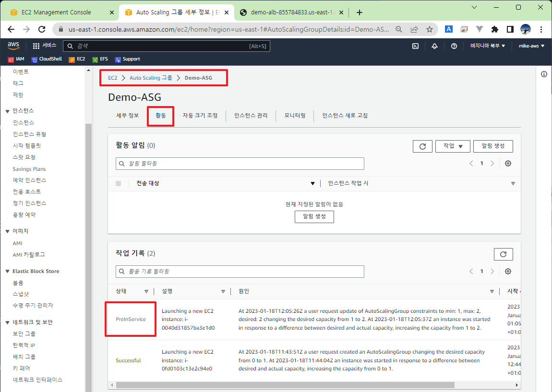Switch to the 자동 크기 조정 tab
Viewport: 552px width, 392px height.
[200, 116]
